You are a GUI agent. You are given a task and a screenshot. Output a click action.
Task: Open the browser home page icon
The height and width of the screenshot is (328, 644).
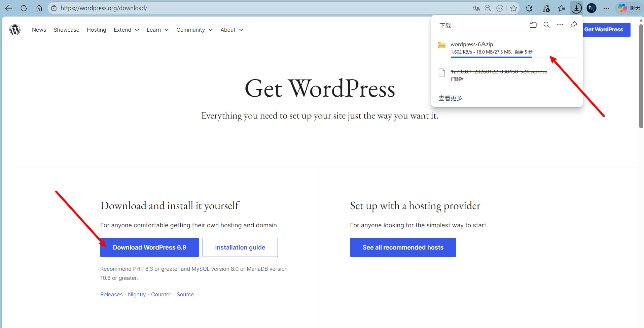[39, 8]
